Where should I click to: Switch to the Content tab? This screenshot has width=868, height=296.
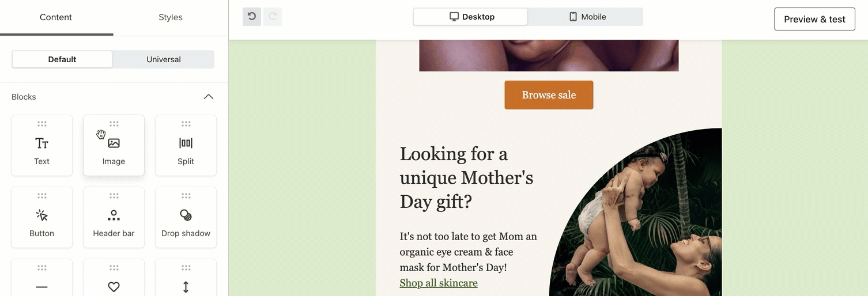(56, 17)
